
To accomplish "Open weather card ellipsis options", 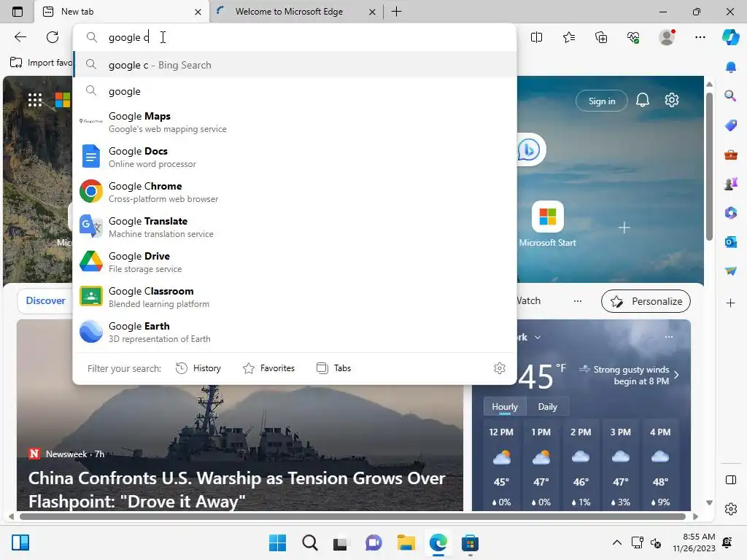I will [669, 337].
